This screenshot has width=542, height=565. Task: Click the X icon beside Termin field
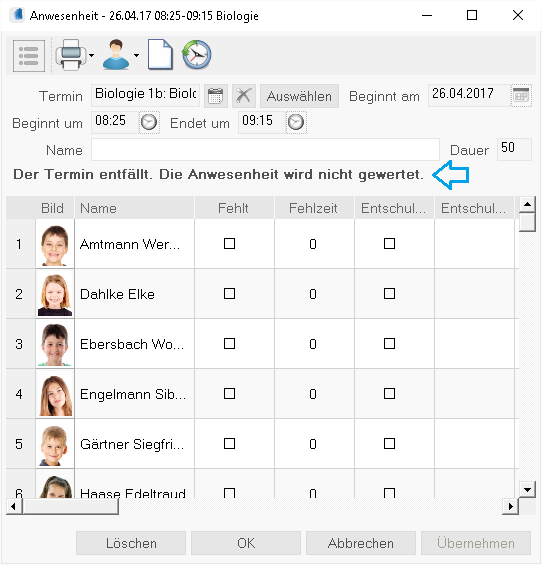coord(244,96)
